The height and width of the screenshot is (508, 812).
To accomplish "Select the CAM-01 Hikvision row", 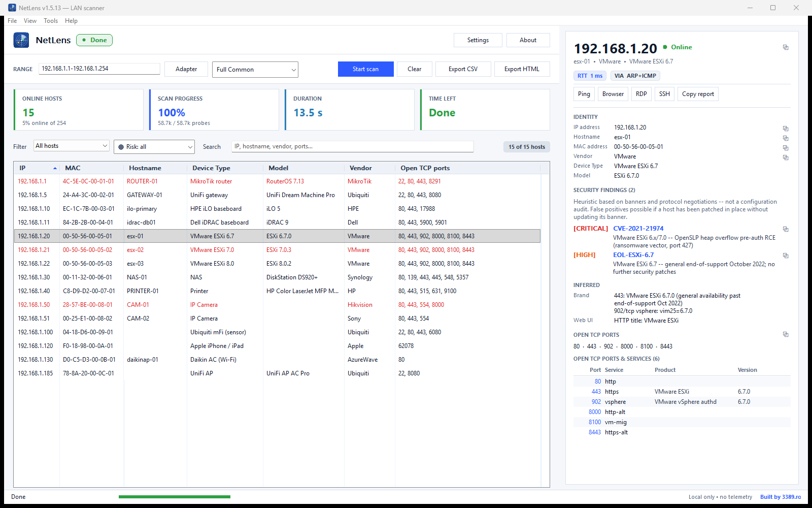I will (277, 305).
